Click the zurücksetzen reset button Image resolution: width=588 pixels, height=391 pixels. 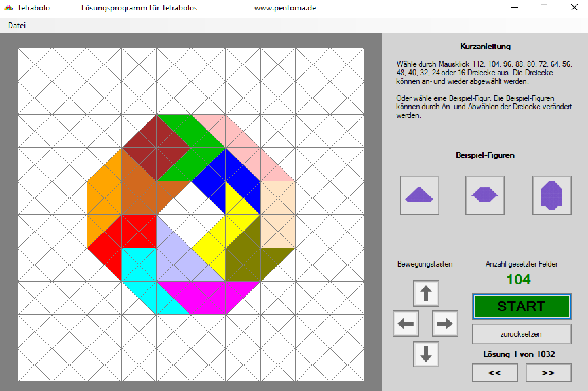pyautogui.click(x=522, y=334)
